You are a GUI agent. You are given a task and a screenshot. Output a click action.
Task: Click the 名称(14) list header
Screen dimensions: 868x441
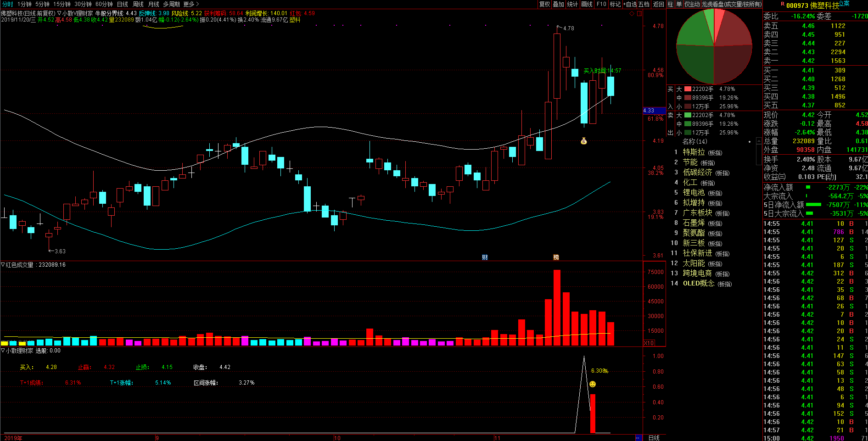pyautogui.click(x=695, y=141)
